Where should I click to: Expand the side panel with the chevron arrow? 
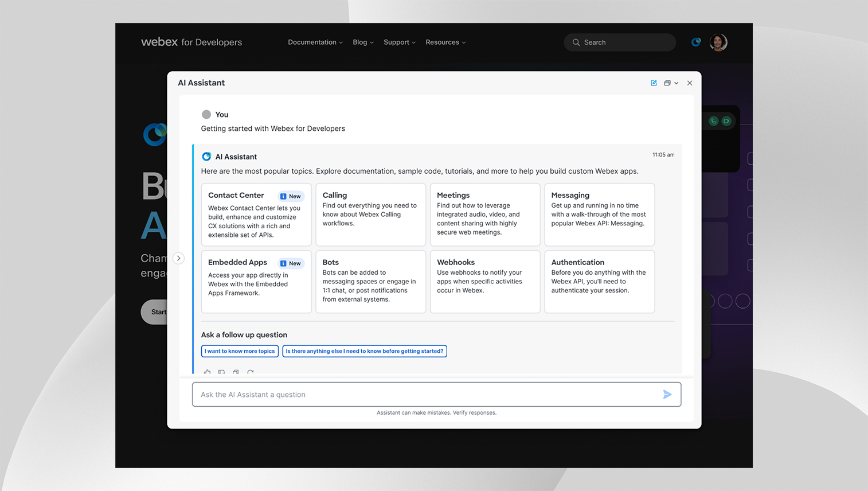(179, 258)
